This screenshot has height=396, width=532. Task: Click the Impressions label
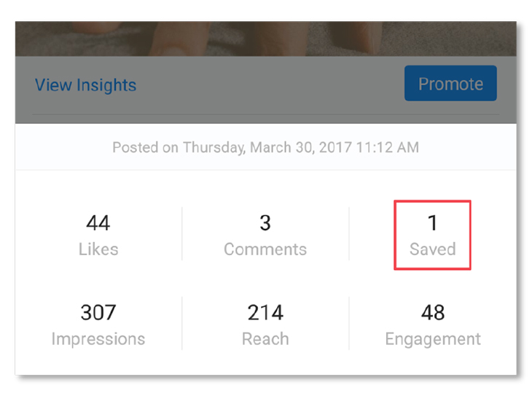(98, 339)
